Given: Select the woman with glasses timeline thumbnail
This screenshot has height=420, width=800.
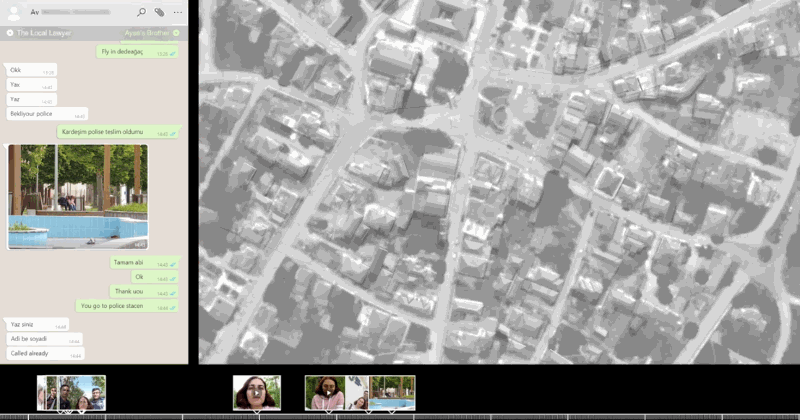Looking at the screenshot, I should point(256,392).
